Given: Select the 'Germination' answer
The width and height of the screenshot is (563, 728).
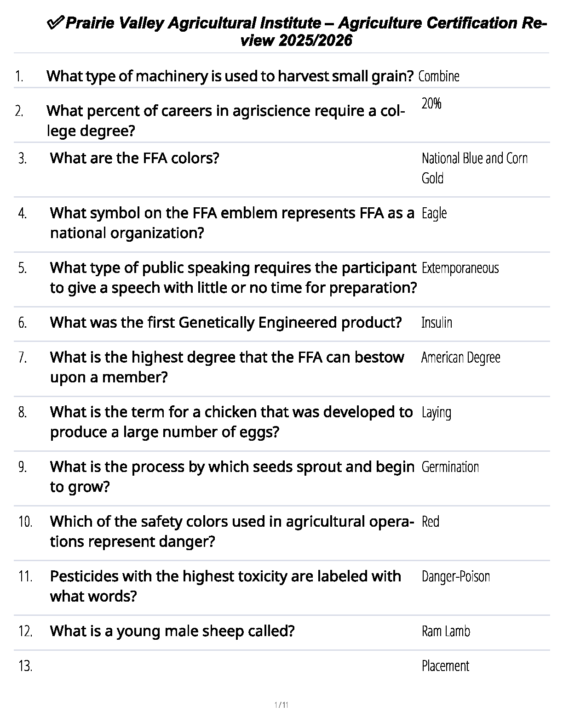Looking at the screenshot, I should pyautogui.click(x=450, y=467).
